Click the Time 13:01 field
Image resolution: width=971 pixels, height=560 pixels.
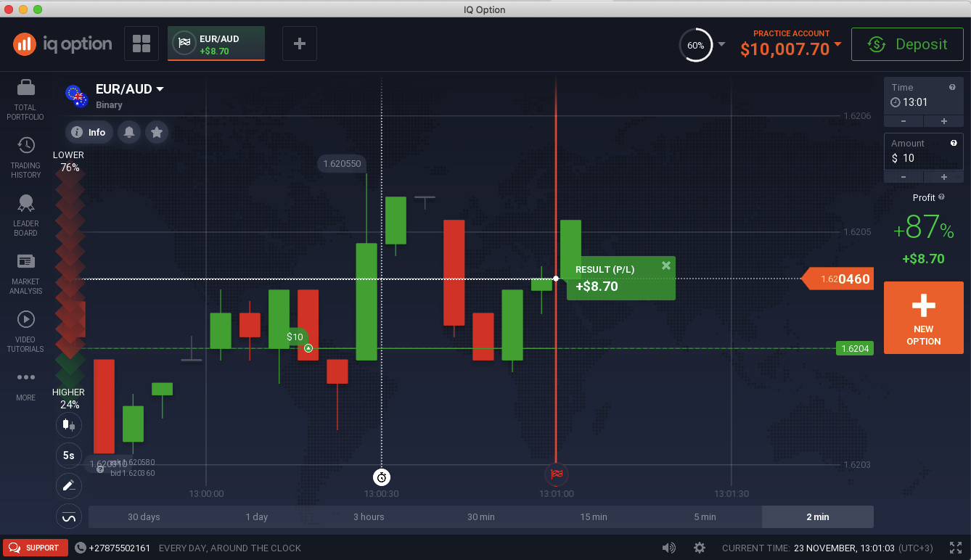click(x=924, y=96)
